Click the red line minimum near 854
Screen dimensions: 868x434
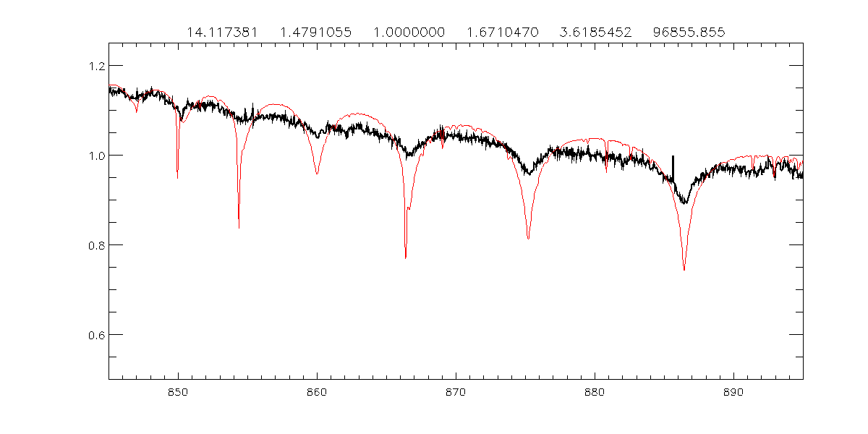tap(239, 226)
